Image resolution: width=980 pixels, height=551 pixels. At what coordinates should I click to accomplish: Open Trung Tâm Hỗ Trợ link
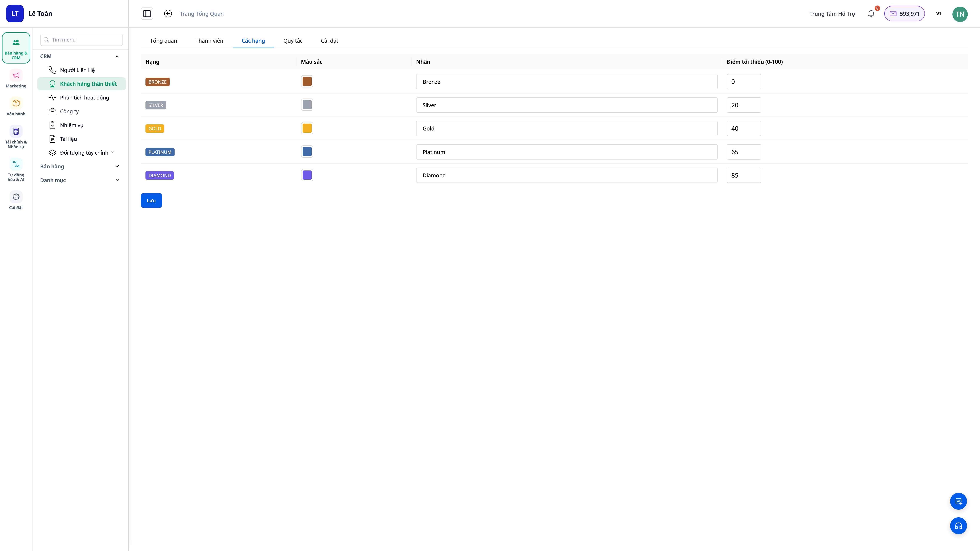pyautogui.click(x=832, y=14)
